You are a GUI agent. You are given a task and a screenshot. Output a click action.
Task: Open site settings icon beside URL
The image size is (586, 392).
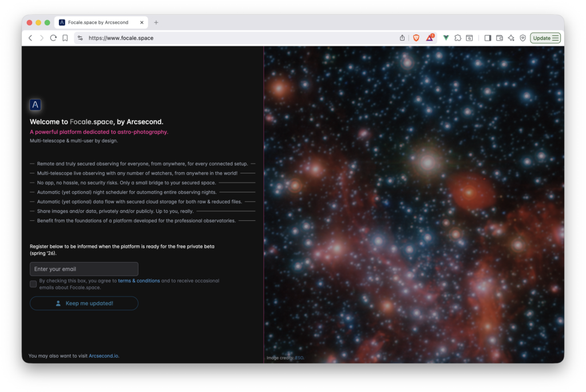tap(80, 38)
